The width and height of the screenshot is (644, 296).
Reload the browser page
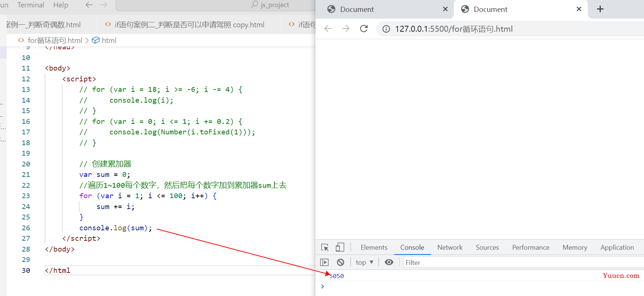pyautogui.click(x=364, y=29)
